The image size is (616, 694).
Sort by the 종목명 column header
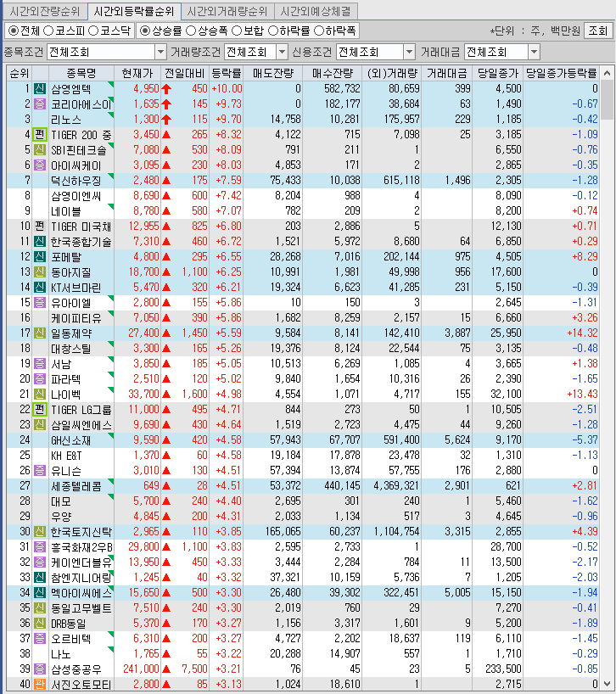81,73
